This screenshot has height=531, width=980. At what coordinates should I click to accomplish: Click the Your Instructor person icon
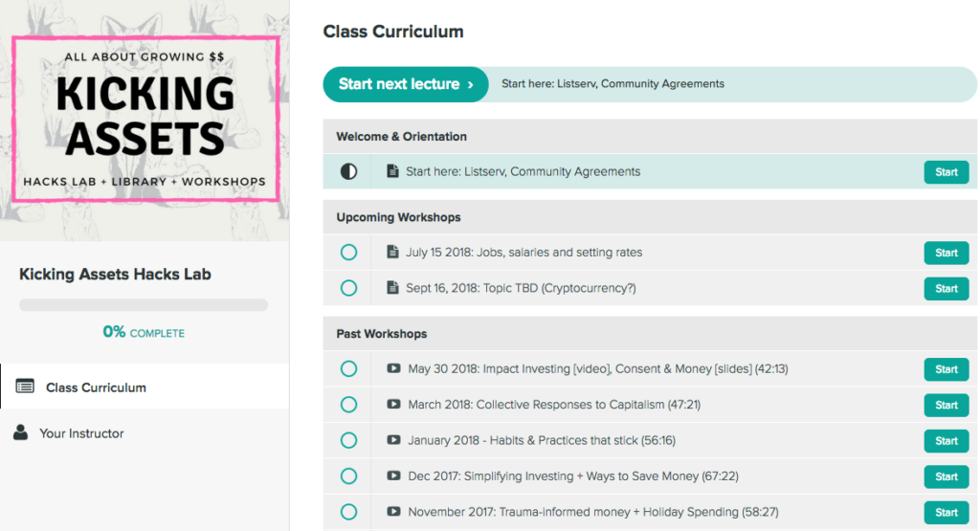(21, 432)
